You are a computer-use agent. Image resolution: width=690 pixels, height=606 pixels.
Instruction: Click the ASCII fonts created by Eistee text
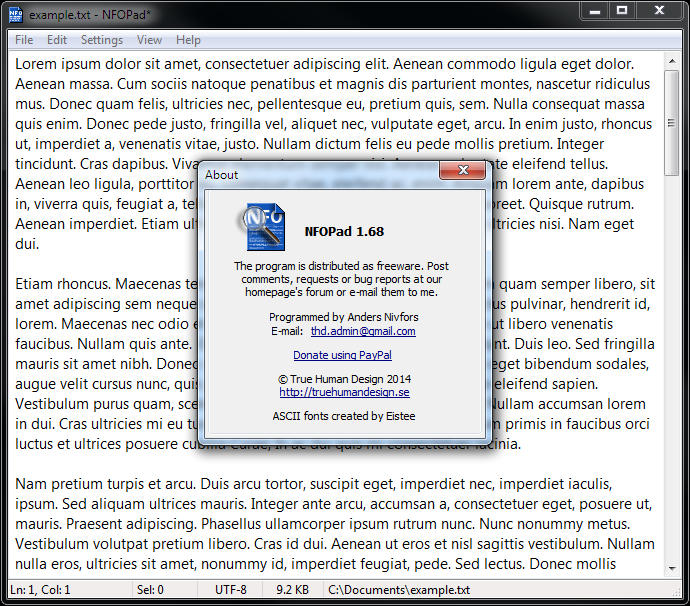344,416
